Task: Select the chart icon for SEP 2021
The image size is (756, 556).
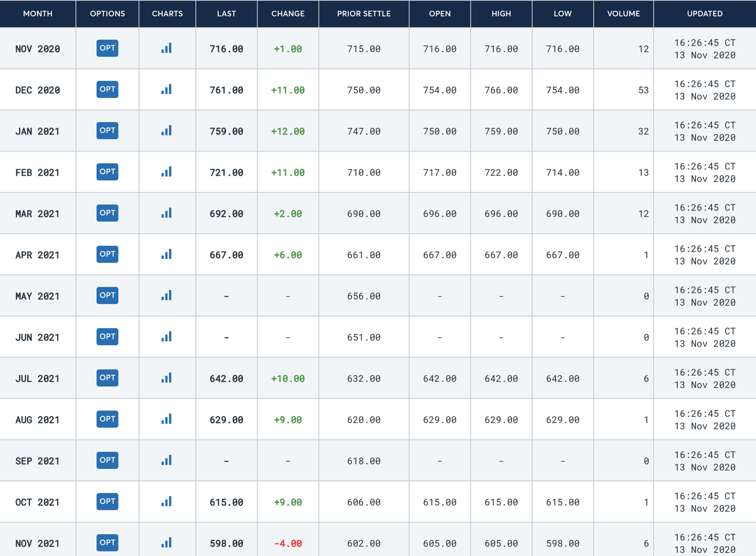Action: point(167,460)
